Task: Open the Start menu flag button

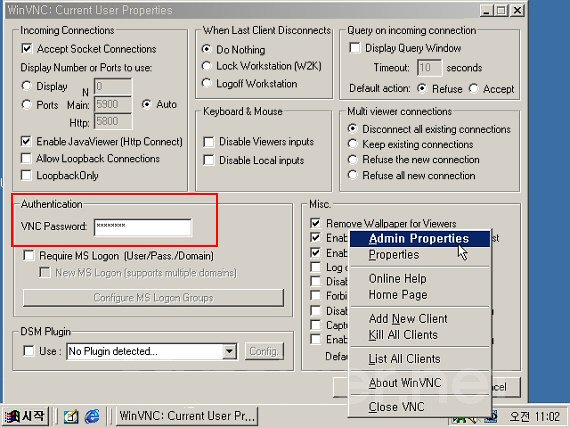Action: pyautogui.click(x=25, y=416)
